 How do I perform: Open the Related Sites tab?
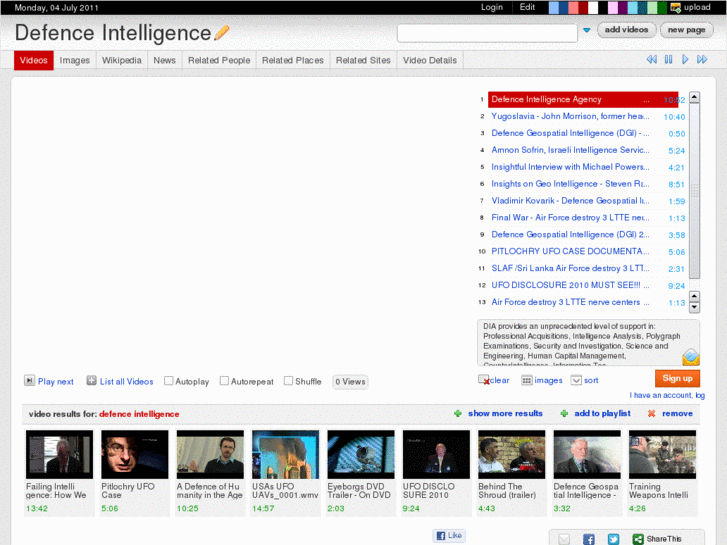coord(363,60)
